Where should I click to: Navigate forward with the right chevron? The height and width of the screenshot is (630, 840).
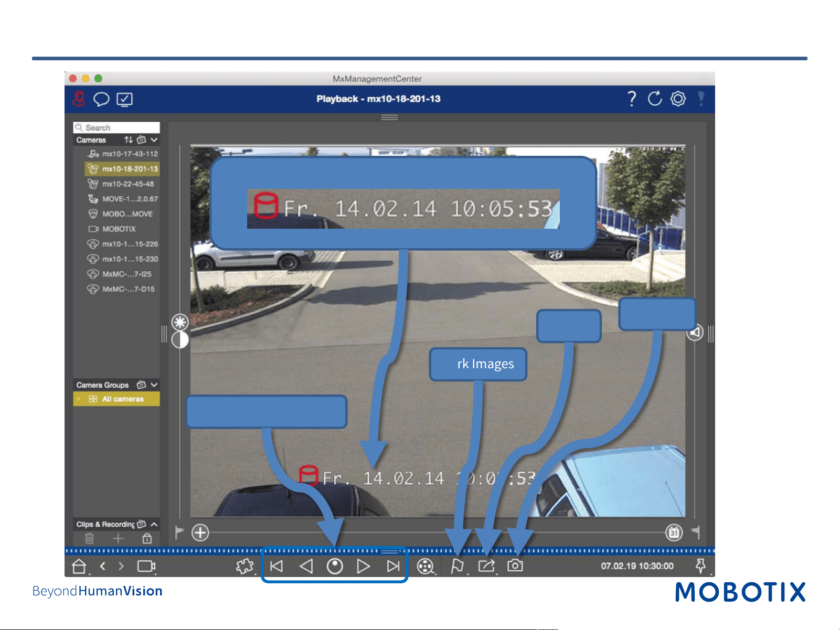[x=121, y=566]
